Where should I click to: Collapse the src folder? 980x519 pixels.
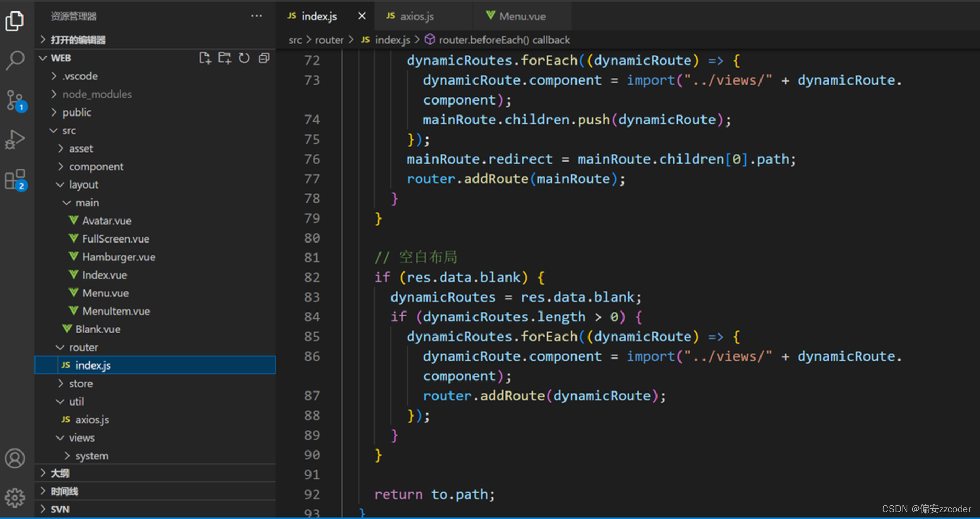click(155, 131)
